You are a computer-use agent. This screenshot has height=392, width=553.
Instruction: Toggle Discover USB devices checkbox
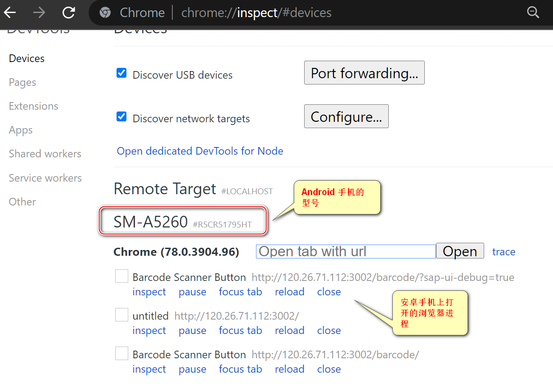point(121,73)
